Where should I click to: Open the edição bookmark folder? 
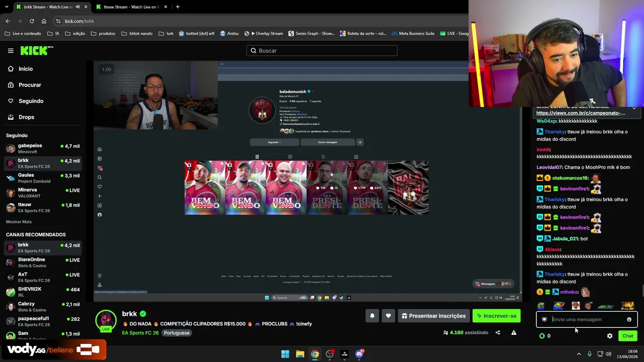point(75,34)
